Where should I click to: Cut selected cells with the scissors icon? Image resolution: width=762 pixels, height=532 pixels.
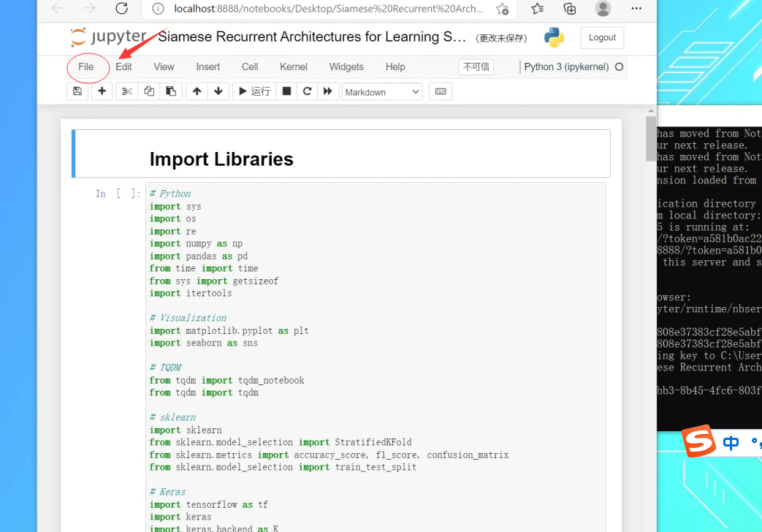click(x=127, y=91)
